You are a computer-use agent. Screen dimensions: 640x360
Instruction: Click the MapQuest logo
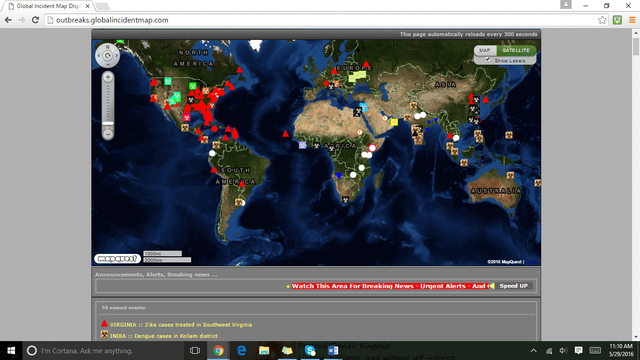[x=118, y=259]
